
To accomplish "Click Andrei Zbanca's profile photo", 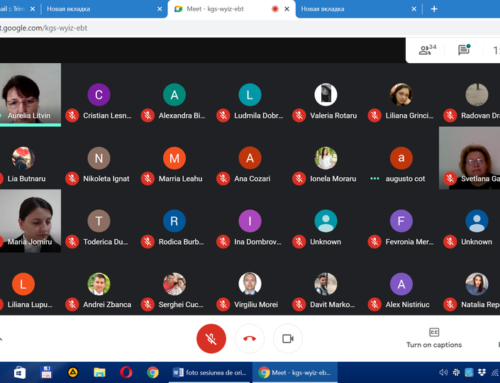I will [99, 284].
